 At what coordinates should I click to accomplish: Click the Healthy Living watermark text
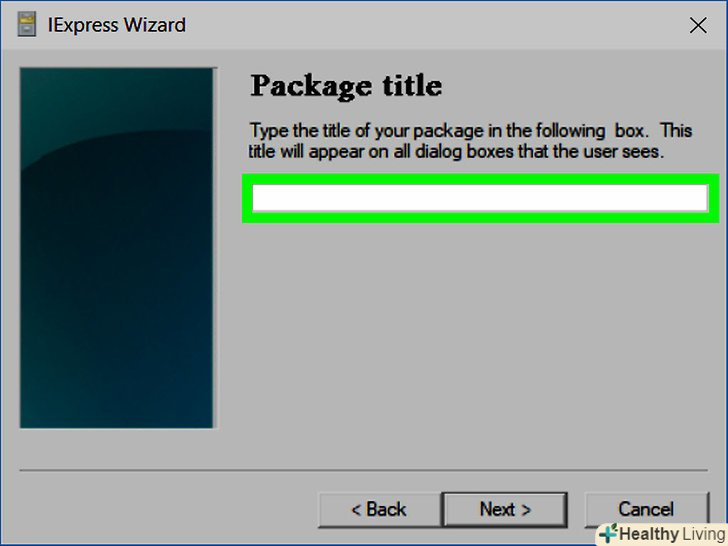(672, 534)
